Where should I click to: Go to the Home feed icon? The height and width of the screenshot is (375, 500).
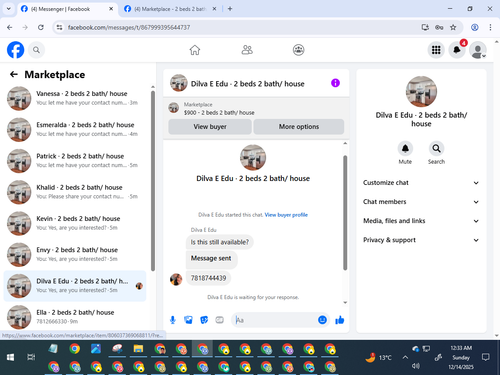[x=195, y=50]
